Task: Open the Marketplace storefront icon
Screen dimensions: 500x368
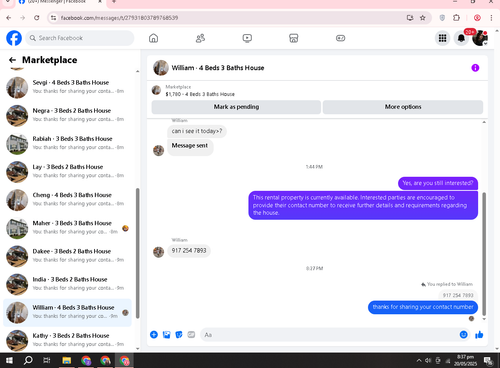Action: click(x=294, y=38)
